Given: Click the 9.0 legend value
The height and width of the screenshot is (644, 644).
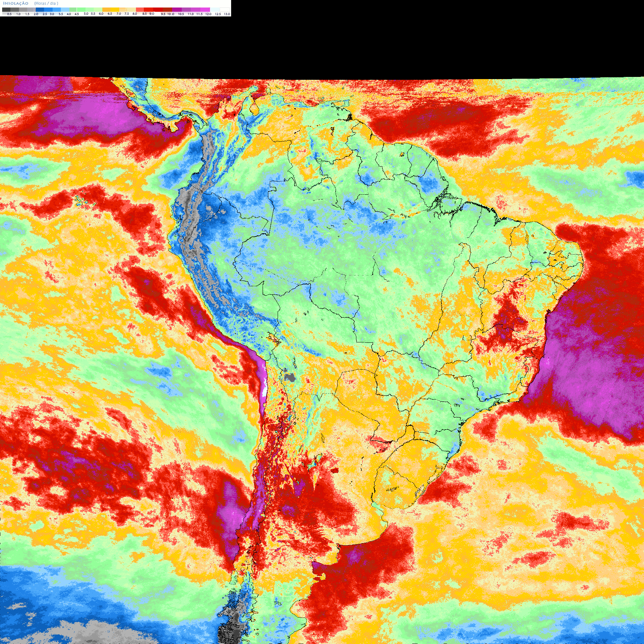Looking at the screenshot, I should click(152, 14).
